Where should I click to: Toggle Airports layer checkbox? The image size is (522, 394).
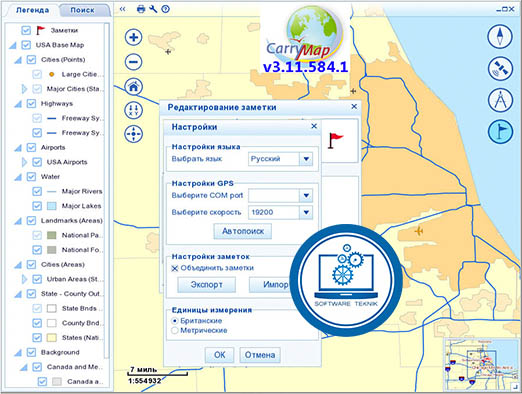tap(31, 147)
